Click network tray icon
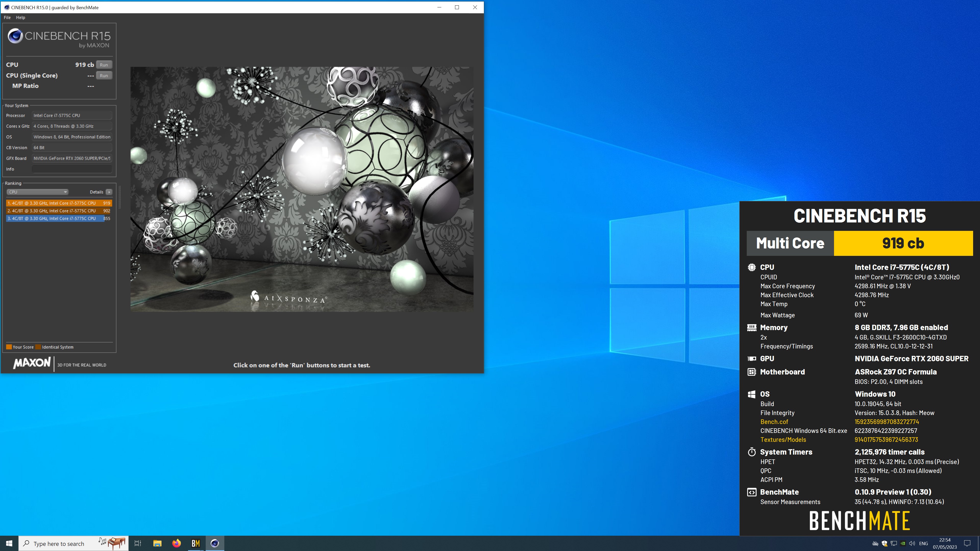 (x=894, y=543)
